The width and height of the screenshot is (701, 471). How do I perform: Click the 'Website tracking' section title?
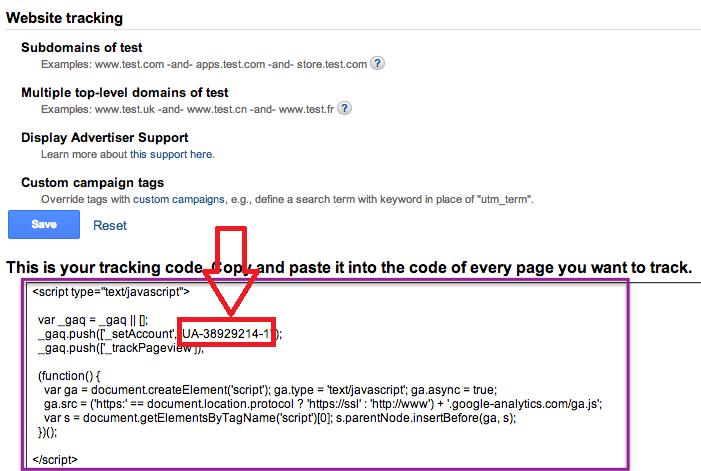[64, 18]
